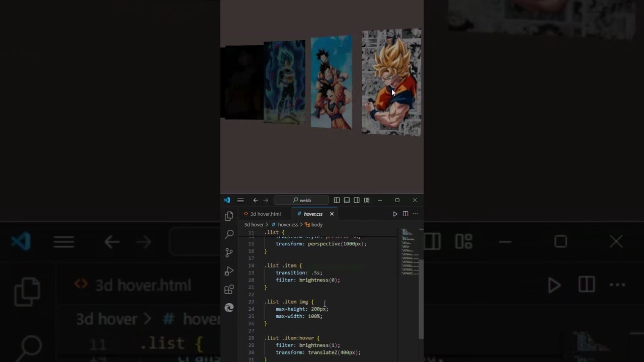Image resolution: width=644 pixels, height=362 pixels.
Task: Open the Source Control view
Action: [229, 252]
